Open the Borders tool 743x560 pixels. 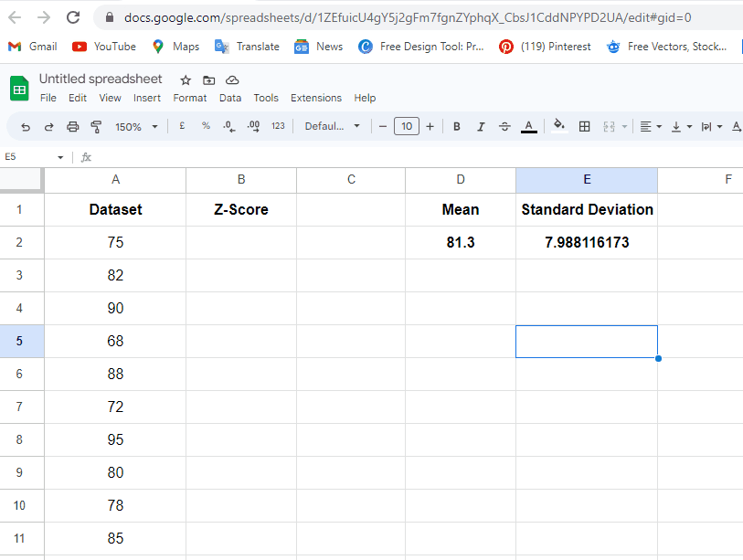(585, 126)
